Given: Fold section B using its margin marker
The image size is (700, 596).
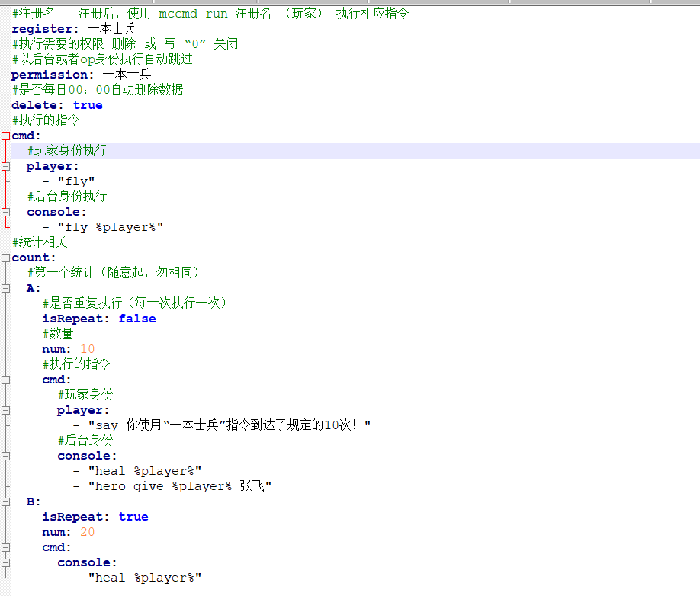Looking at the screenshot, I should pos(5,501).
